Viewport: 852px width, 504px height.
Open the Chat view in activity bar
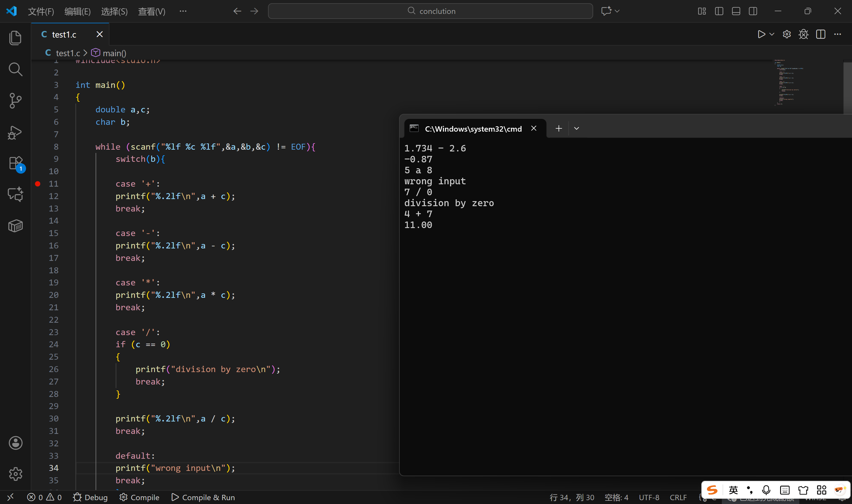click(x=15, y=194)
